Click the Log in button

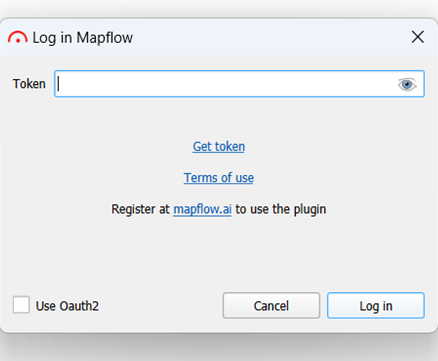tap(376, 306)
